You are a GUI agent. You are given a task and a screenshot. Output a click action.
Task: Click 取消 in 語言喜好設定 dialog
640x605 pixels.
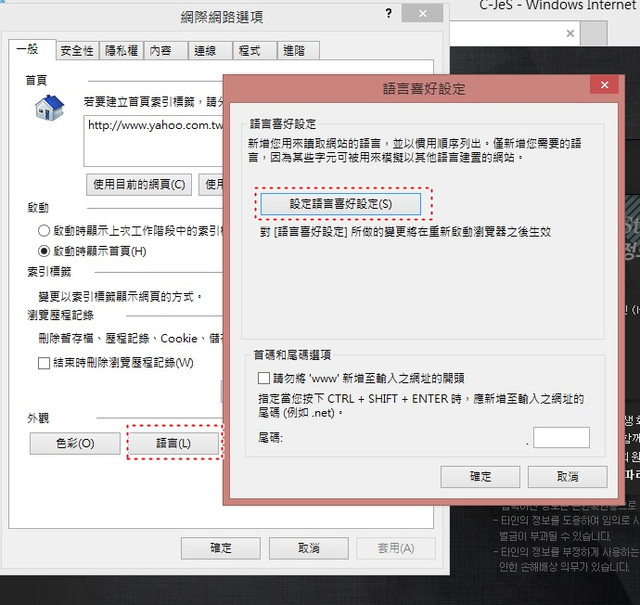click(x=567, y=476)
